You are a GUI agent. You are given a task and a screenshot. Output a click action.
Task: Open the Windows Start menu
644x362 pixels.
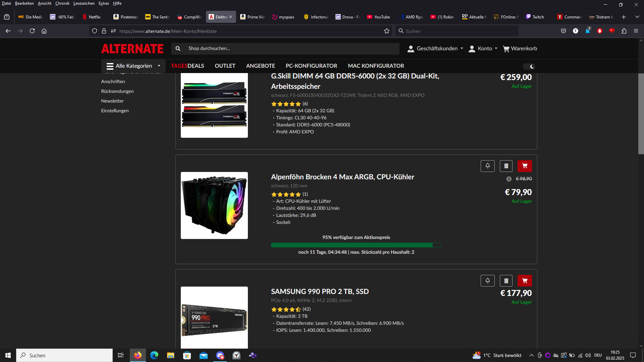coord(8,355)
